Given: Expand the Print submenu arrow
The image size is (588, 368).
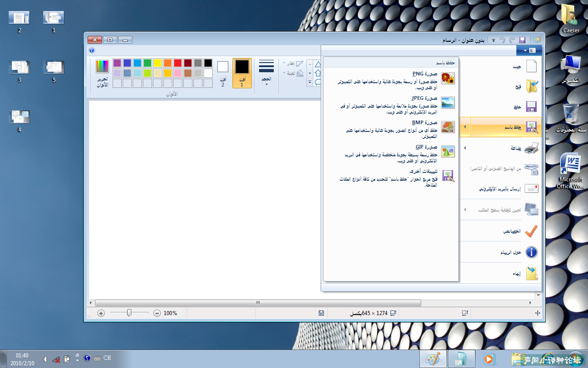Looking at the screenshot, I should point(465,148).
